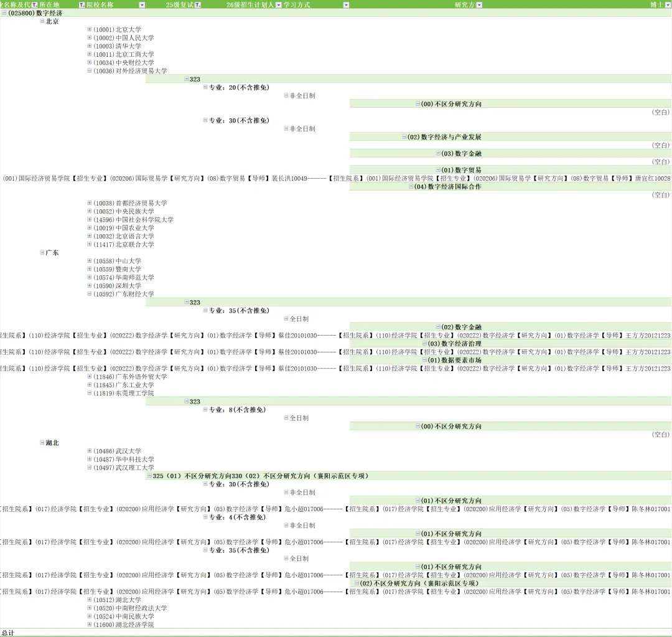Collapse the 广东 region group

pyautogui.click(x=42, y=252)
